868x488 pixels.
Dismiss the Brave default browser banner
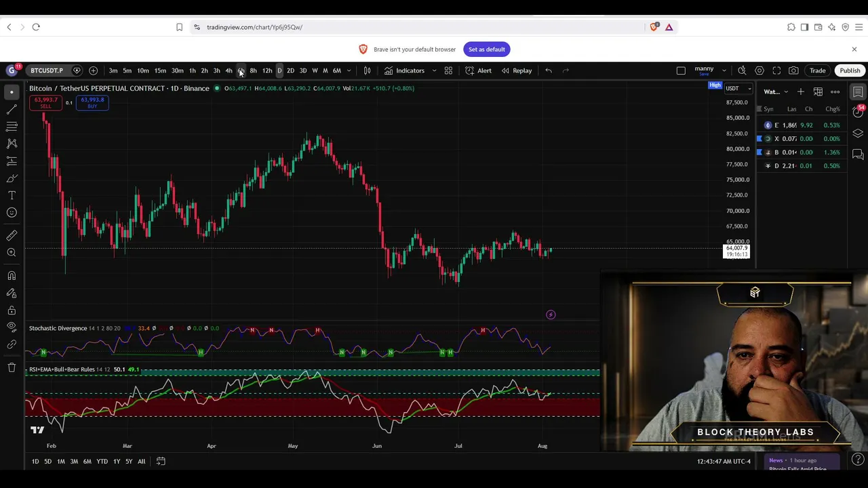(854, 49)
